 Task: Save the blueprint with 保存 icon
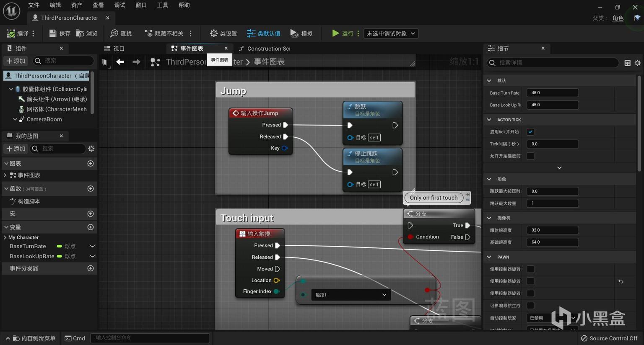point(53,33)
